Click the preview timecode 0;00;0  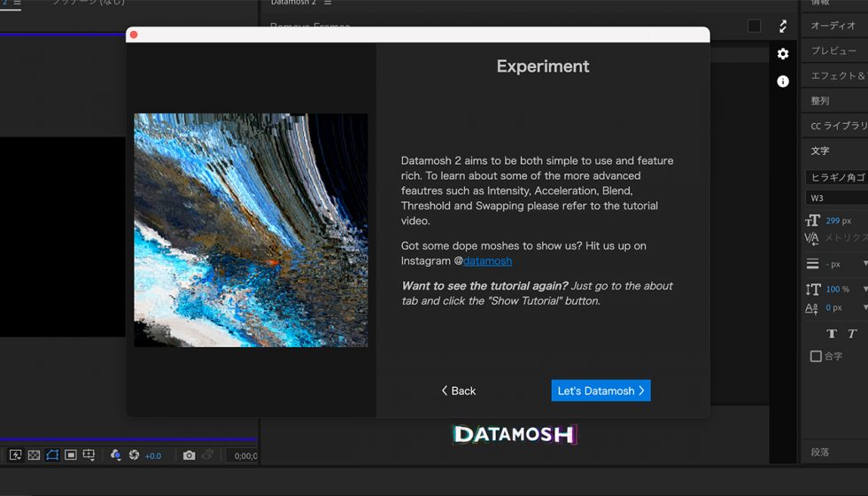coord(245,456)
